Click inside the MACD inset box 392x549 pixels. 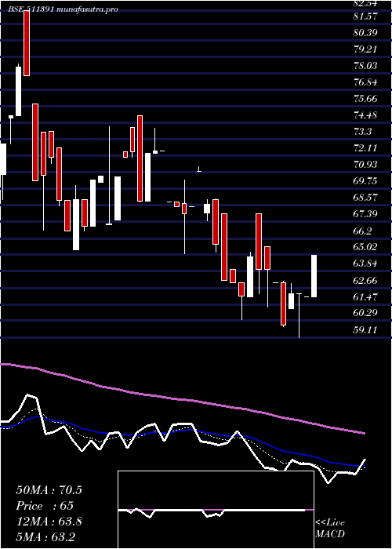(x=216, y=510)
